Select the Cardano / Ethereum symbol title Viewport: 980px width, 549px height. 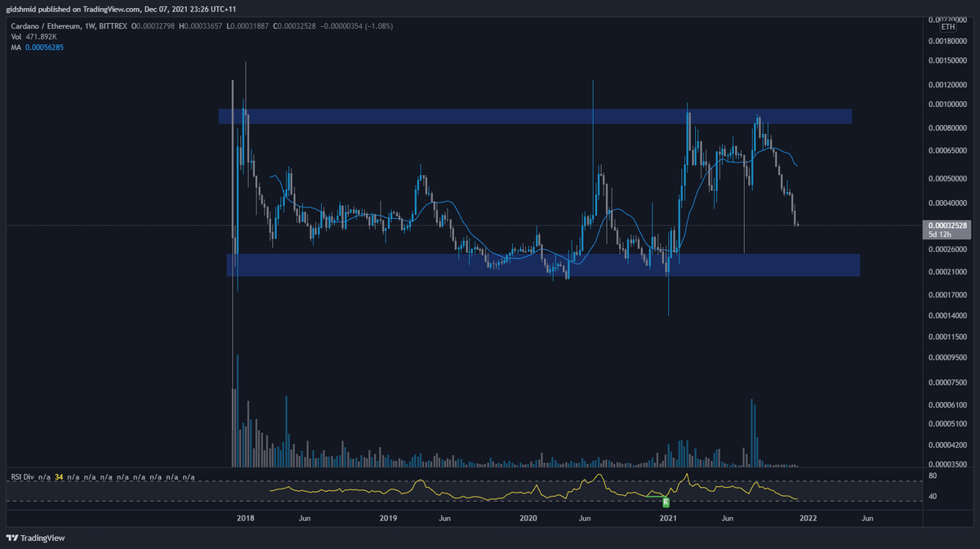[45, 26]
